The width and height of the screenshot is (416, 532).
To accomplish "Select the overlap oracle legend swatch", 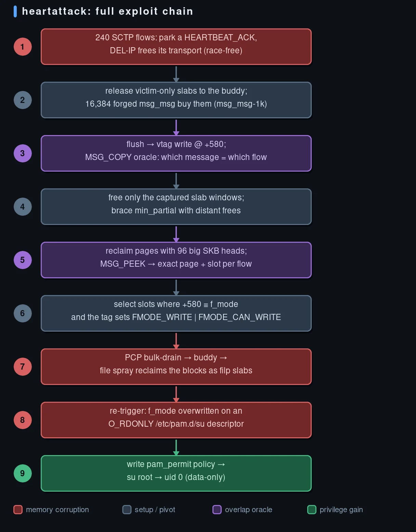I will tap(217, 510).
